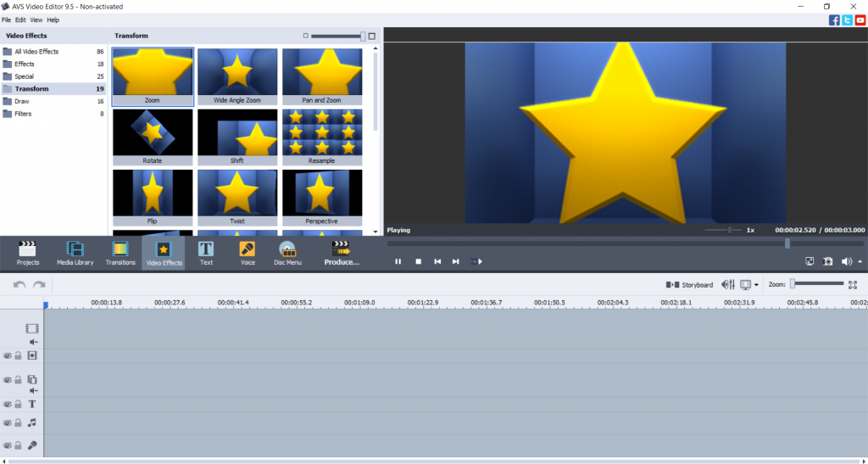Toggle visibility of the music track
Image resolution: width=868 pixels, height=464 pixels.
(7, 422)
